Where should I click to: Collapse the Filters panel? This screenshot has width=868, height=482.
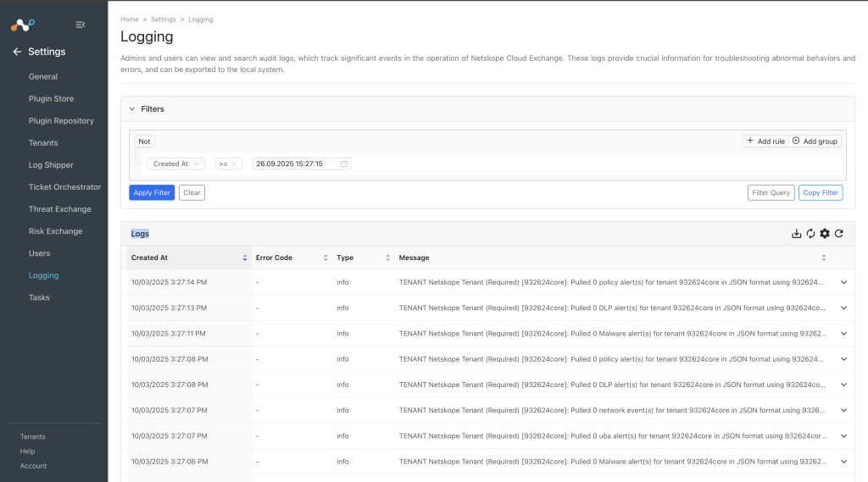pos(132,109)
